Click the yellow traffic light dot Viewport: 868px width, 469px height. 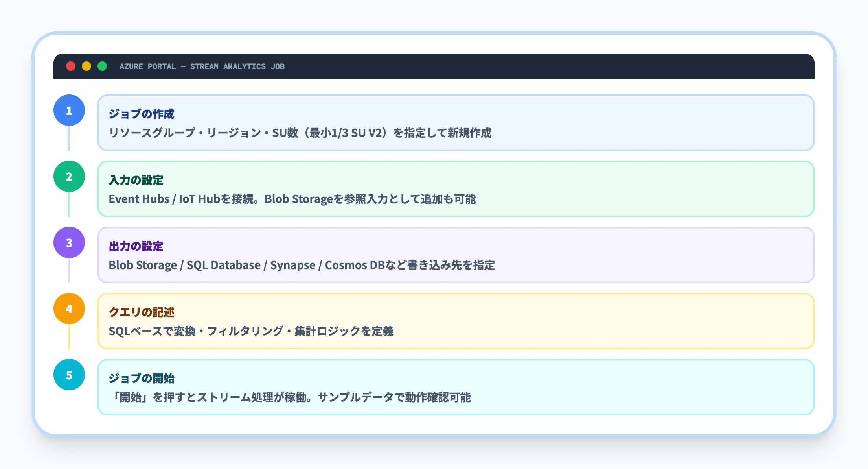pyautogui.click(x=87, y=66)
